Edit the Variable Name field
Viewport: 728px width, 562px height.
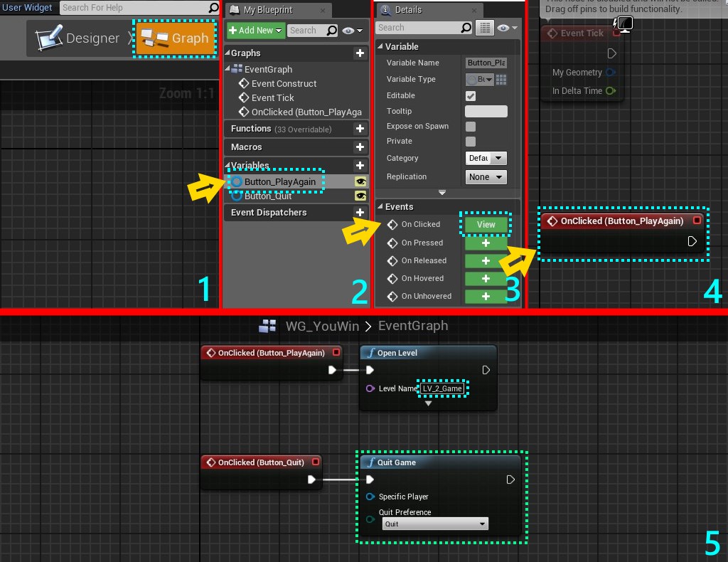486,63
